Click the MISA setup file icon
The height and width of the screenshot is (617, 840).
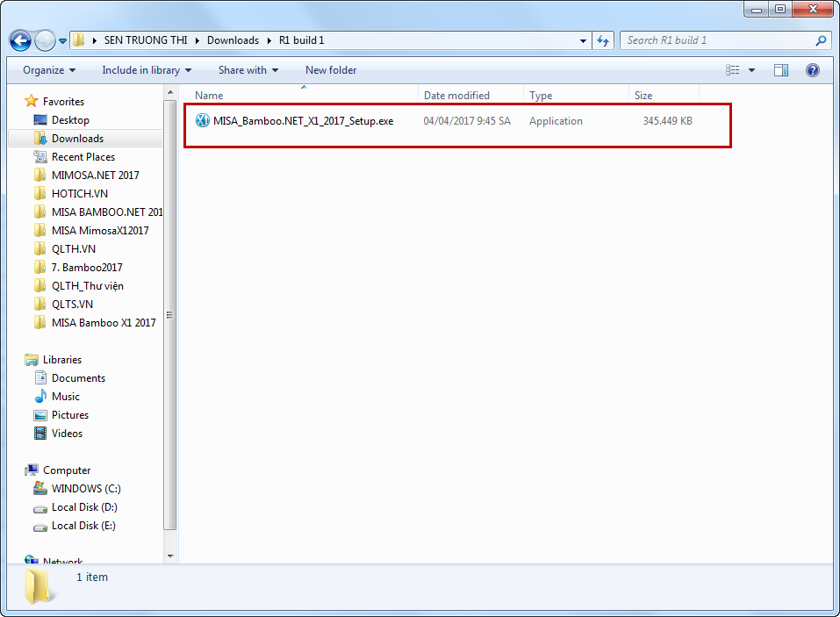(x=203, y=120)
